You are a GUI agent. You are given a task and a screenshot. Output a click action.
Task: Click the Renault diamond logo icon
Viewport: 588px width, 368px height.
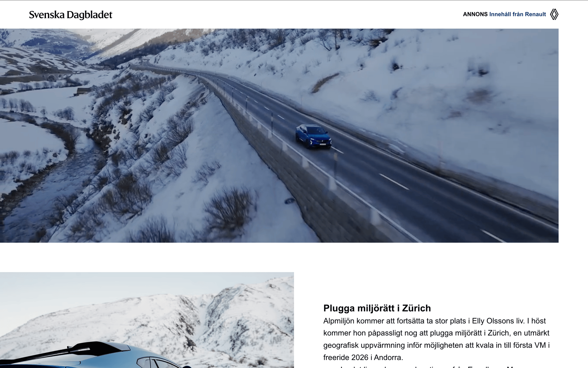554,14
